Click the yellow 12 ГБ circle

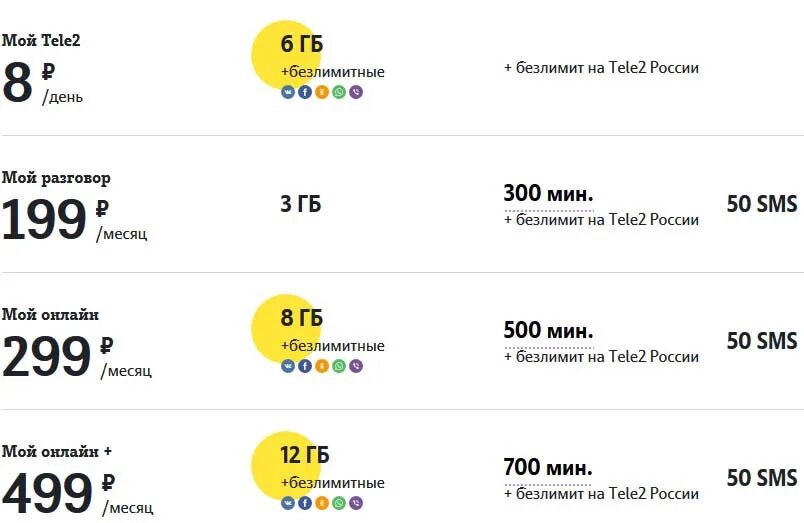(286, 465)
